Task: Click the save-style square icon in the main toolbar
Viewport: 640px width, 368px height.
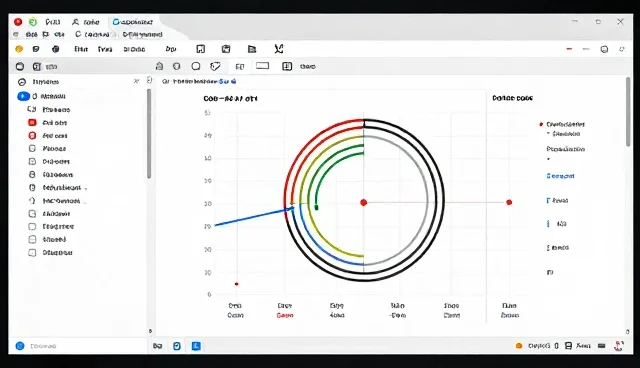Action: (200, 49)
